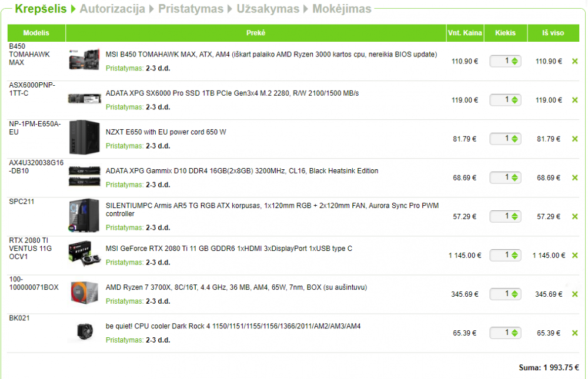Open AMD Ryzen 7 3700X box thumbnail
The width and height of the screenshot is (588, 379).
(84, 293)
